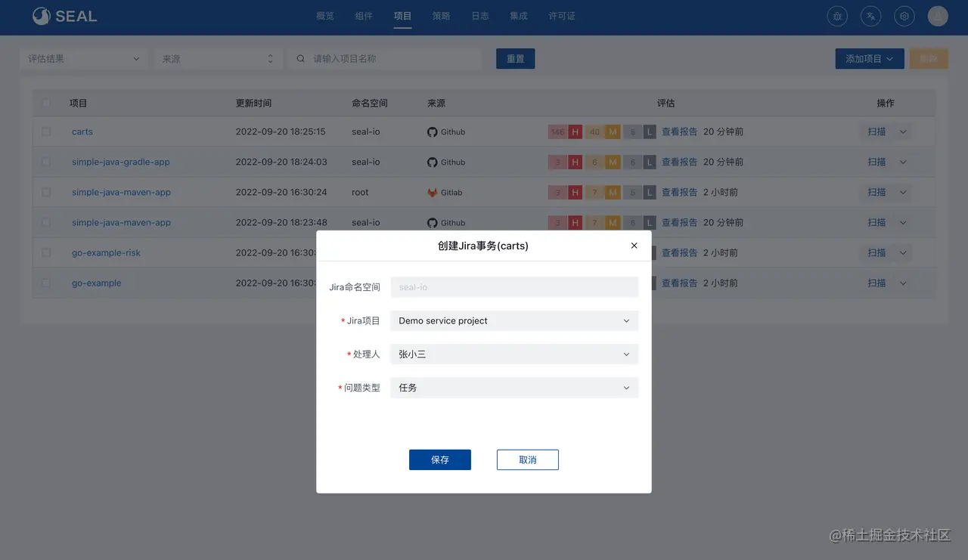Click 扫描 for the carts project
This screenshot has height=560, width=968.
876,131
